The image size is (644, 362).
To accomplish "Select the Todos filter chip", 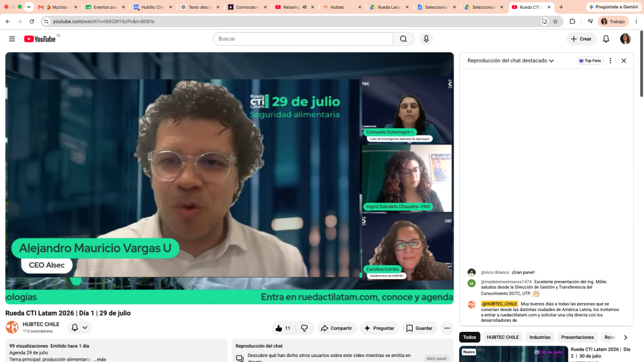I will click(469, 337).
